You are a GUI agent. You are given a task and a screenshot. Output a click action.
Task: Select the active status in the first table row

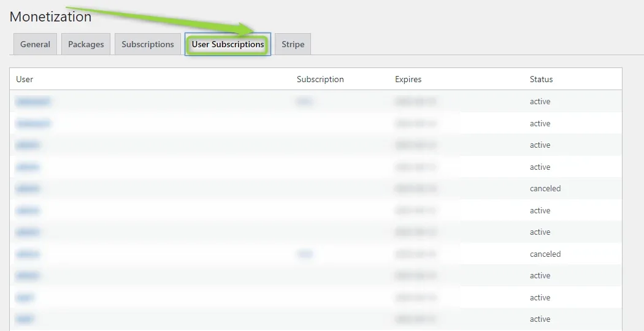pyautogui.click(x=540, y=101)
